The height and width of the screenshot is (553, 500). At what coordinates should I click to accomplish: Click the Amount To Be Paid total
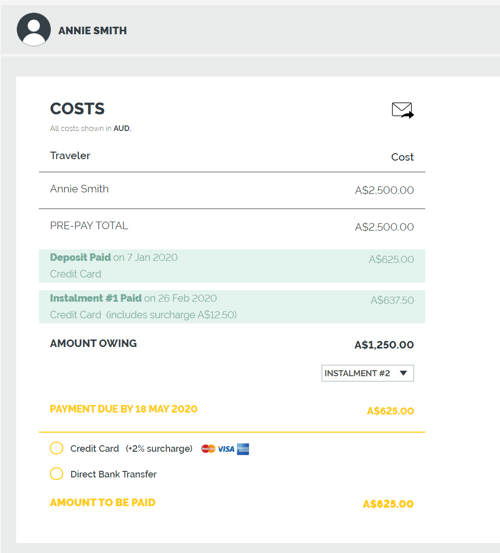click(388, 504)
